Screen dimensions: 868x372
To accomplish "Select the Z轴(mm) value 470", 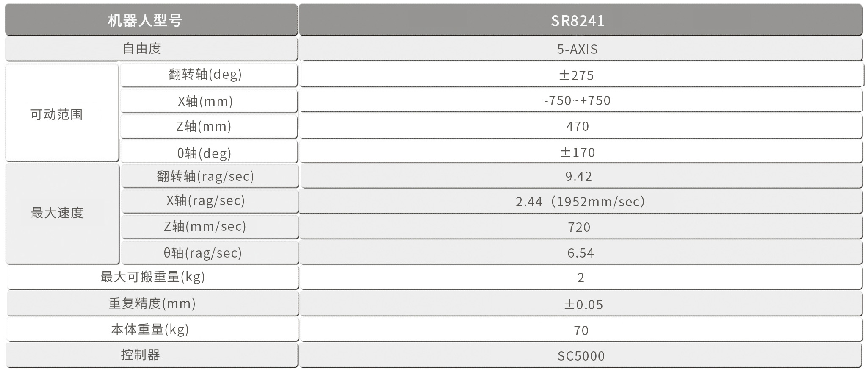I will pos(578,126).
